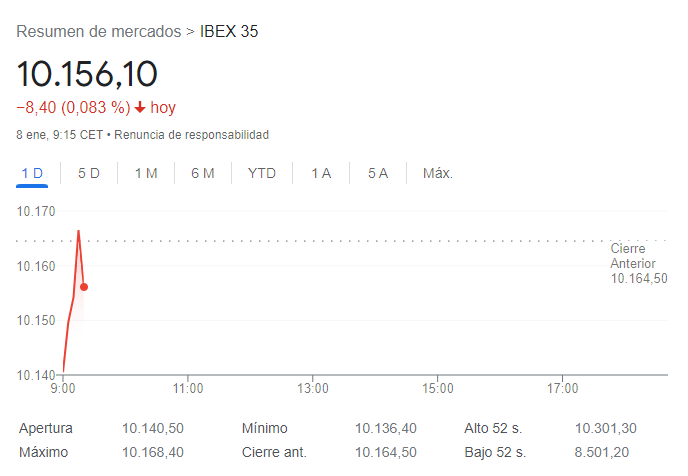Select the 5 D time range tab
The image size is (688, 476).
click(x=89, y=173)
